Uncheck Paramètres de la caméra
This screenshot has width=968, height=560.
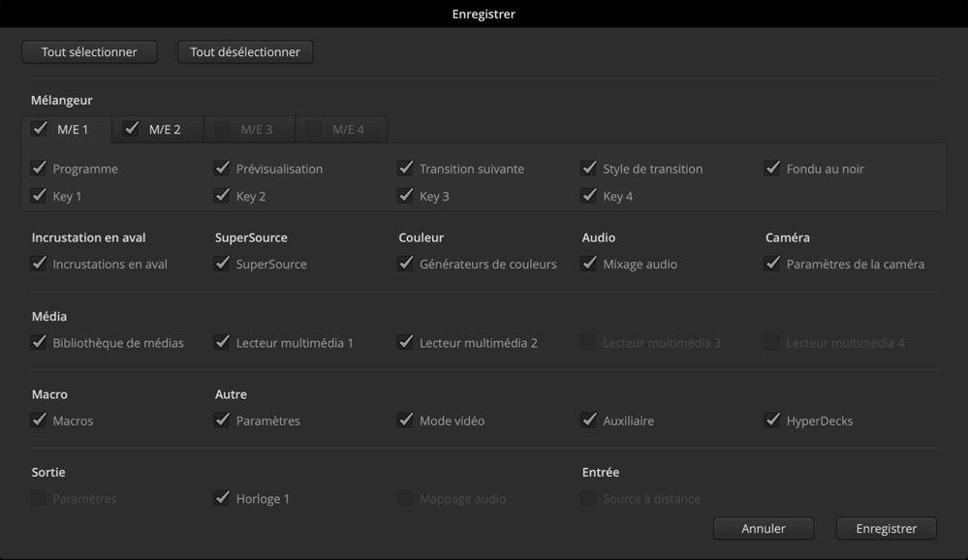[772, 264]
